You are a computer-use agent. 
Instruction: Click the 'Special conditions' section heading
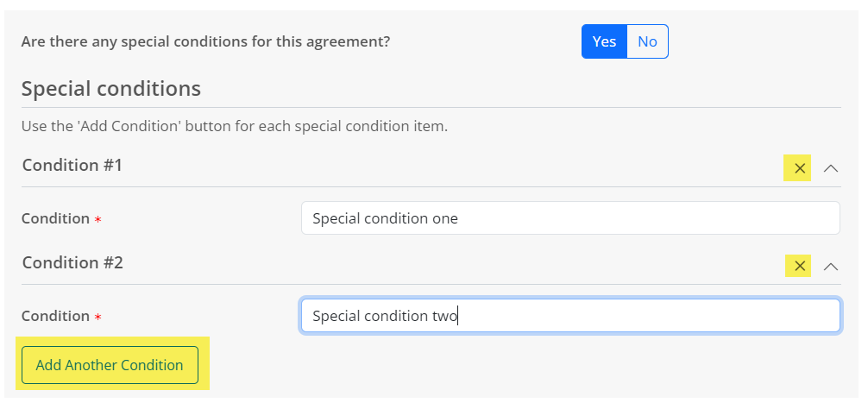(x=110, y=88)
